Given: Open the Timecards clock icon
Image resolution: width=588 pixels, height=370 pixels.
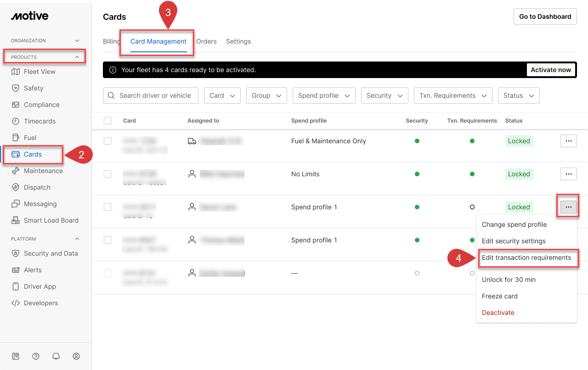Looking at the screenshot, I should [x=16, y=121].
